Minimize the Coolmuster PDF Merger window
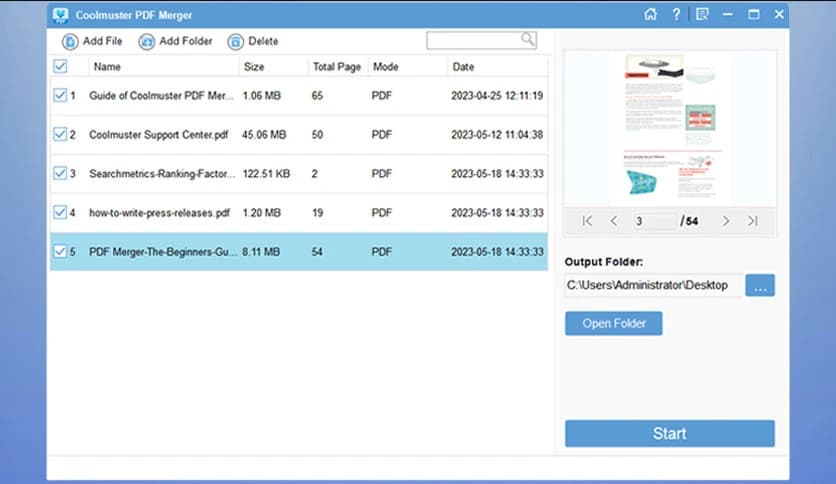The height and width of the screenshot is (484, 836). coord(727,14)
